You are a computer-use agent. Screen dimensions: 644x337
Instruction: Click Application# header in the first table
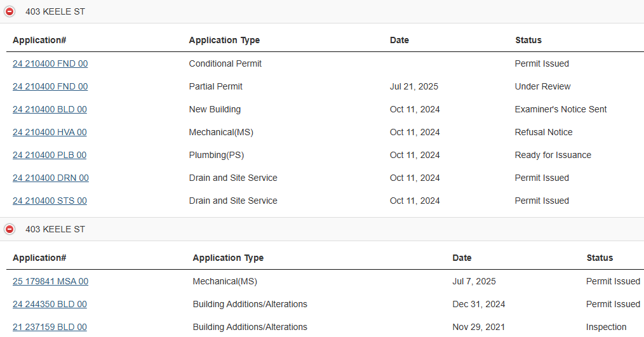tap(39, 40)
